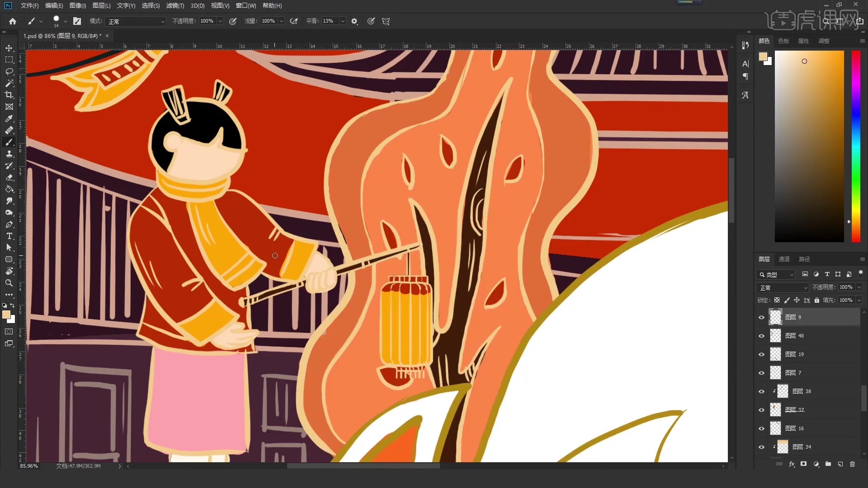The width and height of the screenshot is (868, 488).
Task: Select the Healing Brush tool
Action: coord(9,130)
